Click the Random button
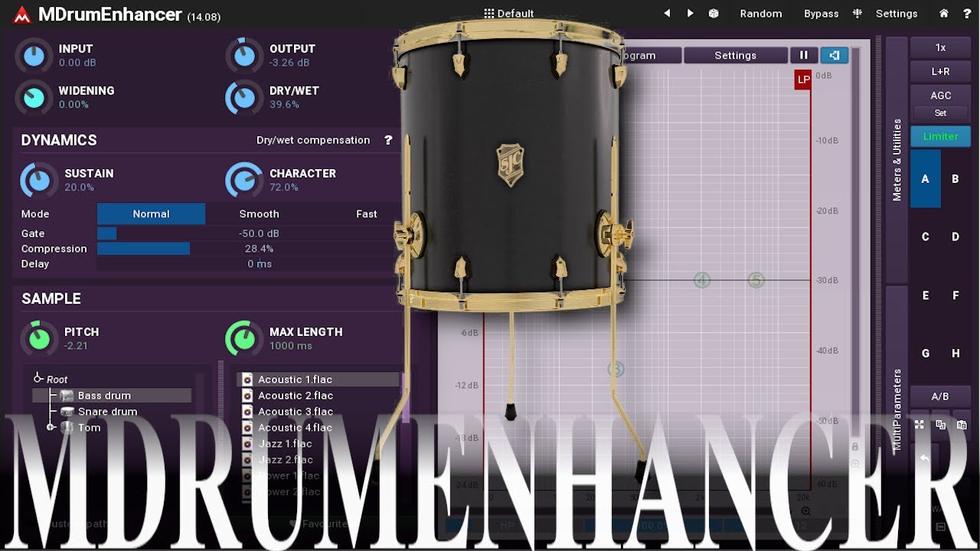The width and height of the screenshot is (980, 551). [761, 14]
